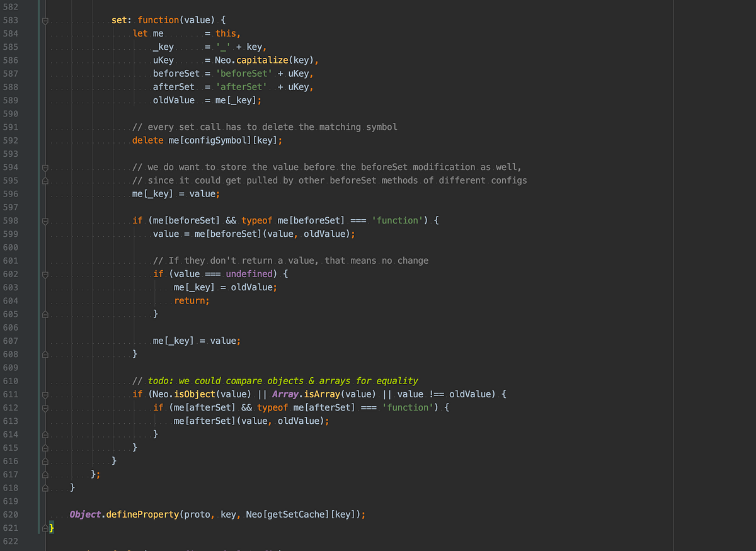
Task: Collapse the afterSet if block fold marker
Action: [x=44, y=407]
